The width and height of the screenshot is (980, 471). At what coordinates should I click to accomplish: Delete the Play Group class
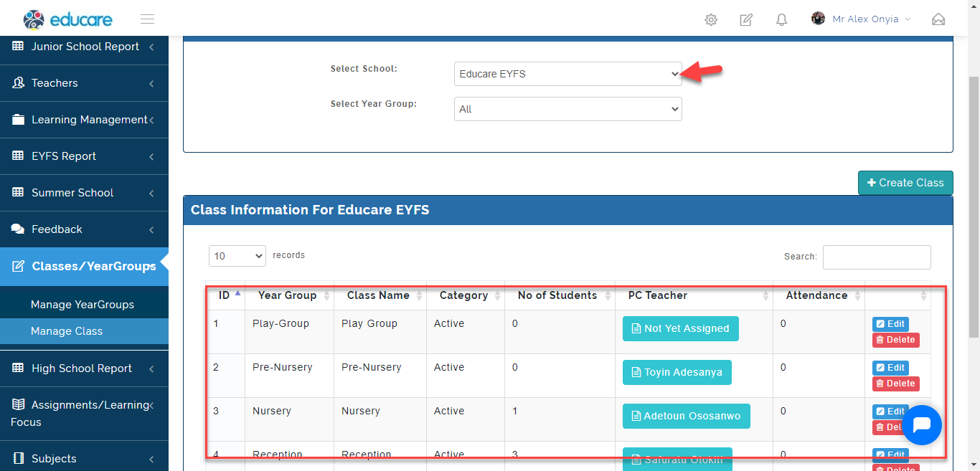pos(895,340)
